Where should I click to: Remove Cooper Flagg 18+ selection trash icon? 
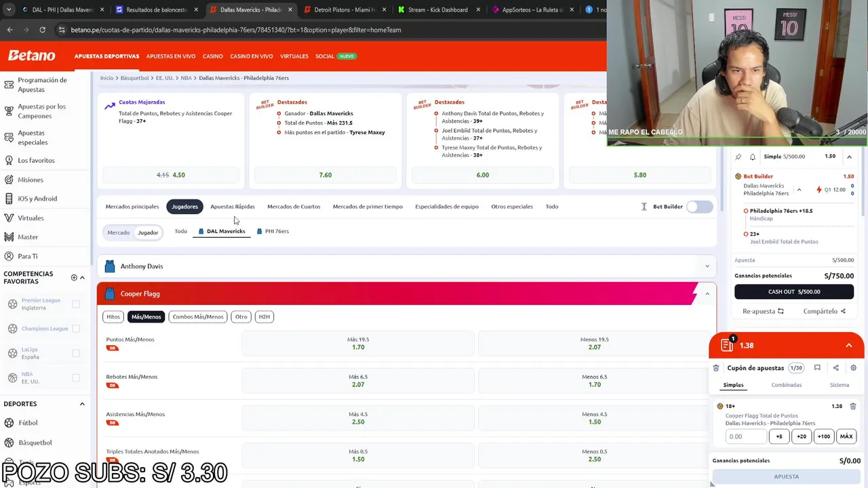[x=853, y=406]
